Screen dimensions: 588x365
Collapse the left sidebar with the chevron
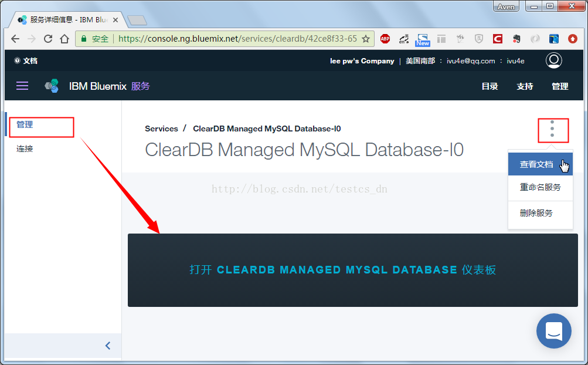[x=108, y=346]
